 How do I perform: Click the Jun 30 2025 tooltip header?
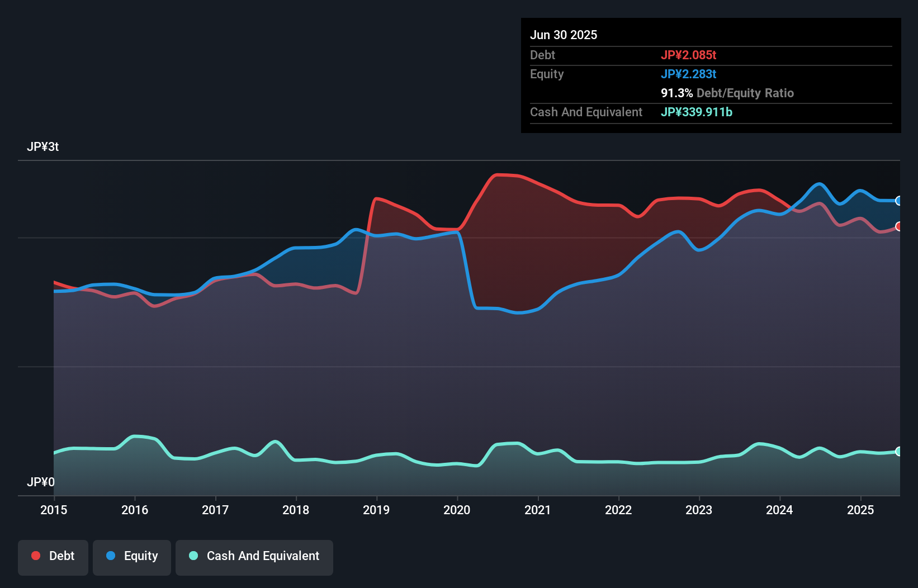[564, 35]
